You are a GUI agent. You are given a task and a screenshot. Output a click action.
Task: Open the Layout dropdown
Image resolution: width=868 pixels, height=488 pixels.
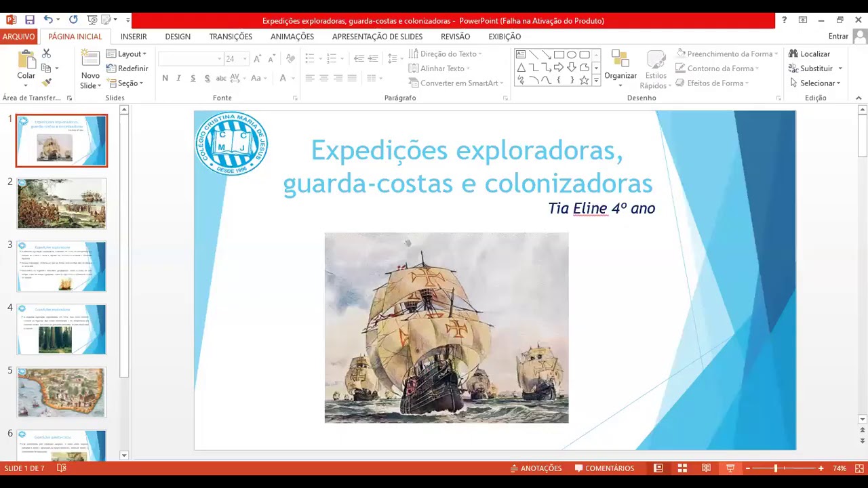127,54
